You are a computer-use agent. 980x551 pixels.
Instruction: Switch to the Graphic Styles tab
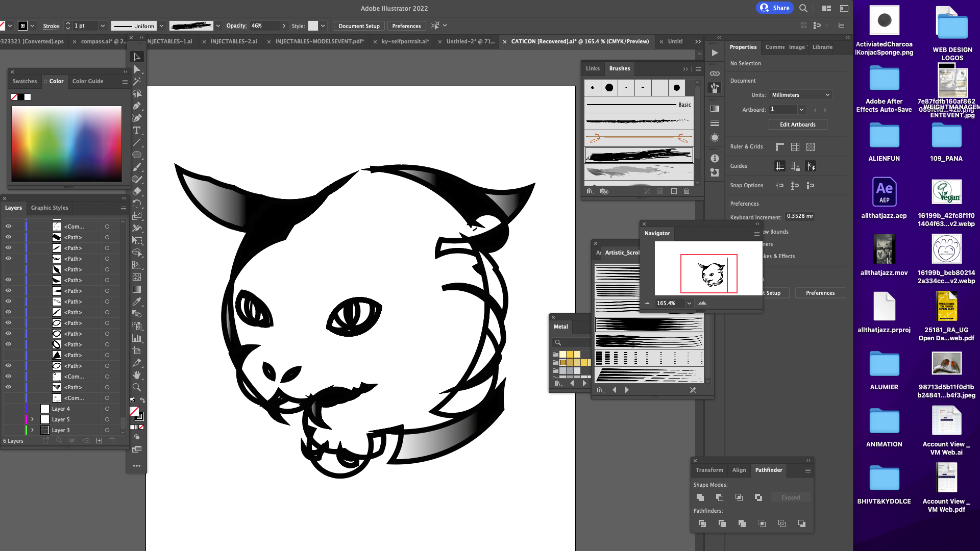(50, 208)
